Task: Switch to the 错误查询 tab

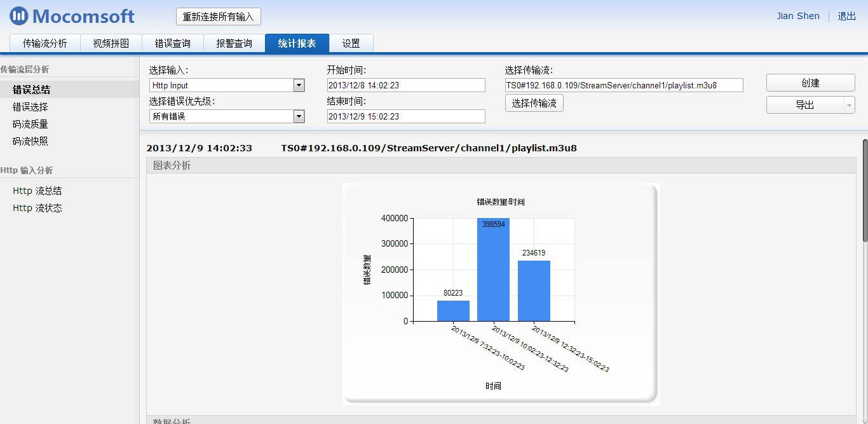Action: pyautogui.click(x=172, y=43)
